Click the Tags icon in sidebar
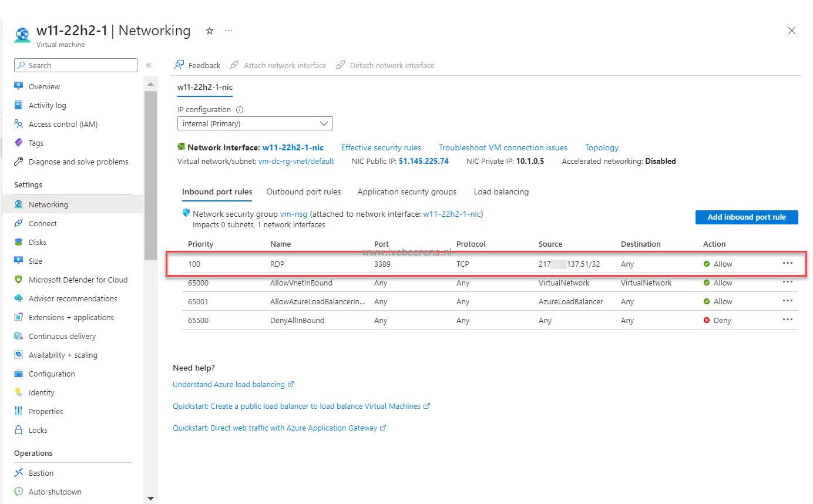The width and height of the screenshot is (813, 504). tap(19, 143)
